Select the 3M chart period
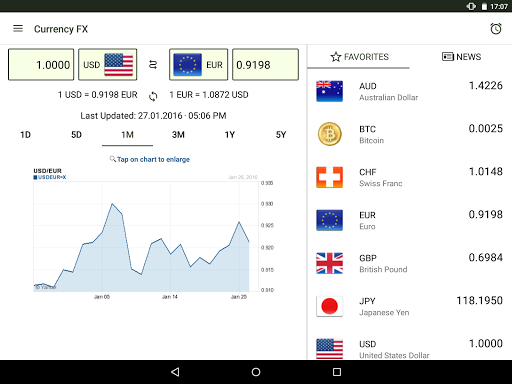Viewport: 512px width, 384px height. click(178, 135)
